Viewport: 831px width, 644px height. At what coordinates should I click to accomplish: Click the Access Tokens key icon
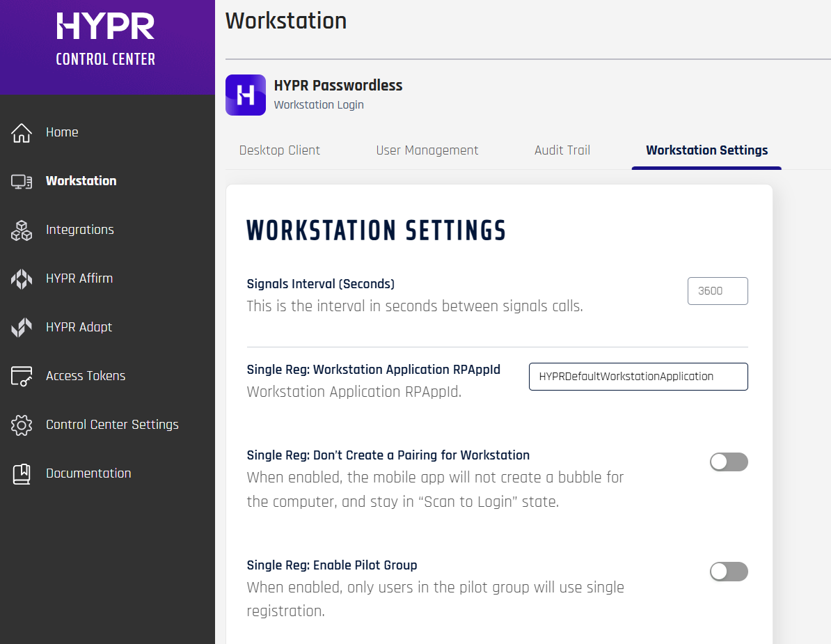pos(22,376)
